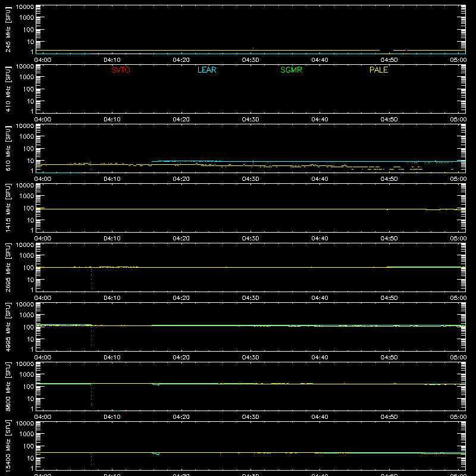
Task: Select the '610 MHz [SFU]' axis title
Action: pos(8,148)
